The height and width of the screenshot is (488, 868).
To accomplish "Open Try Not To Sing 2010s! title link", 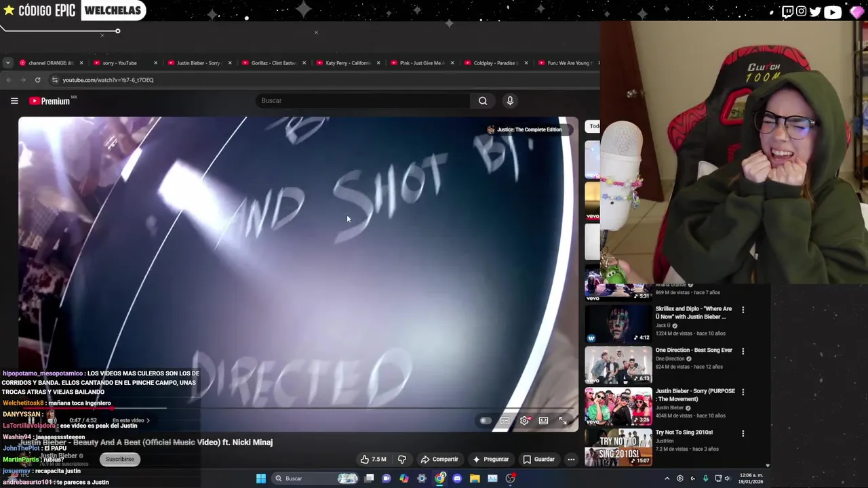I will click(x=684, y=432).
